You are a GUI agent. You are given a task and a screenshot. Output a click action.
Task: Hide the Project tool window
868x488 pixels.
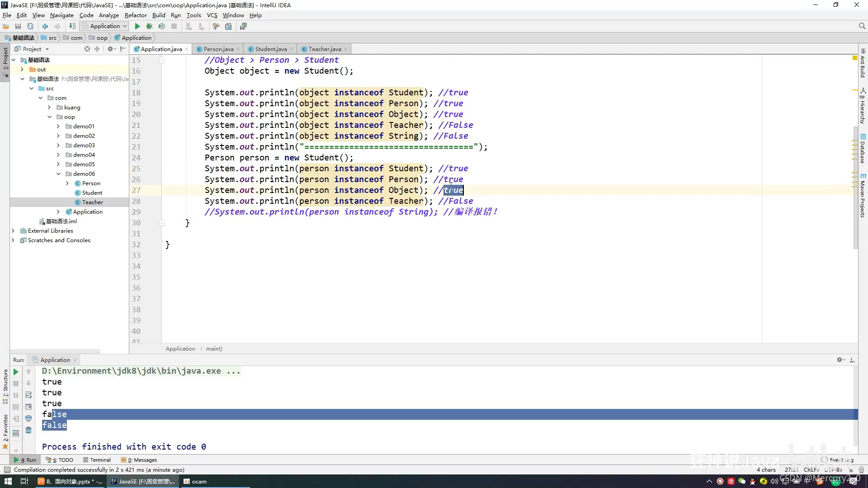tap(123, 49)
